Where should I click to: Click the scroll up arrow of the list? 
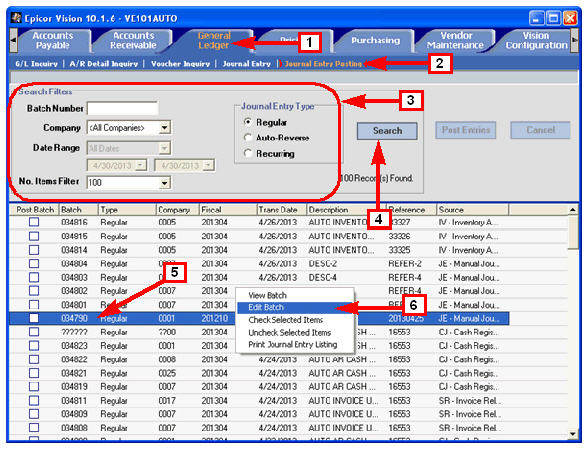click(x=573, y=210)
